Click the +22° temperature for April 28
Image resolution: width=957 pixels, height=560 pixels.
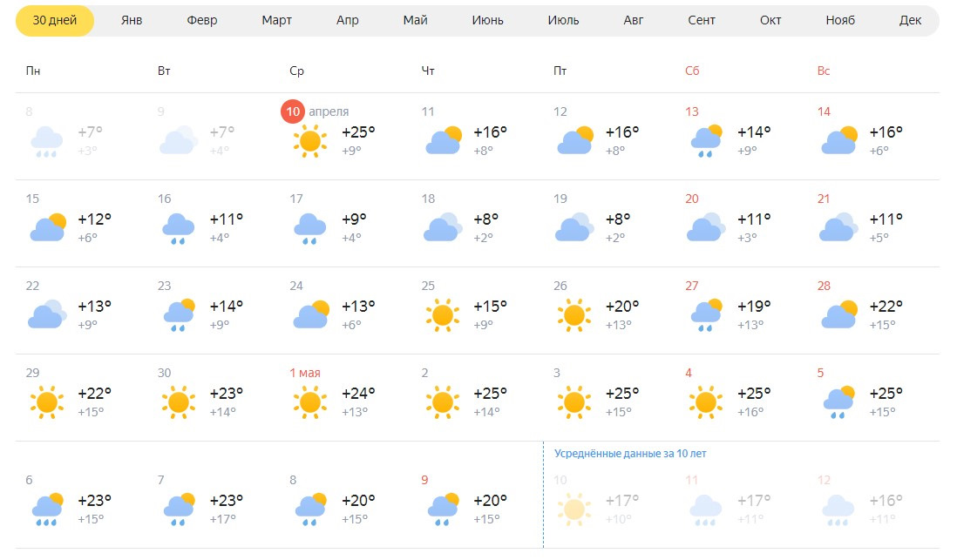886,307
